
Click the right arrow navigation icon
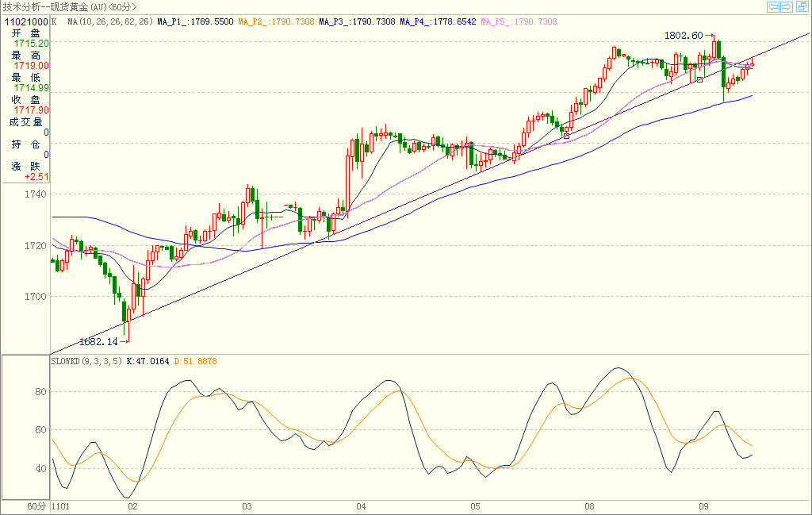(786, 6)
